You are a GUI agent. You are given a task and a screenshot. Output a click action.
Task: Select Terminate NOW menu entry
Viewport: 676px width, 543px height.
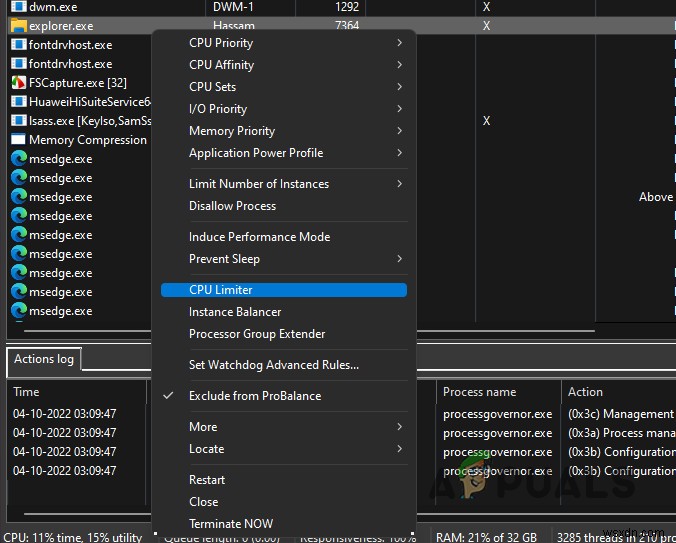tap(284, 524)
